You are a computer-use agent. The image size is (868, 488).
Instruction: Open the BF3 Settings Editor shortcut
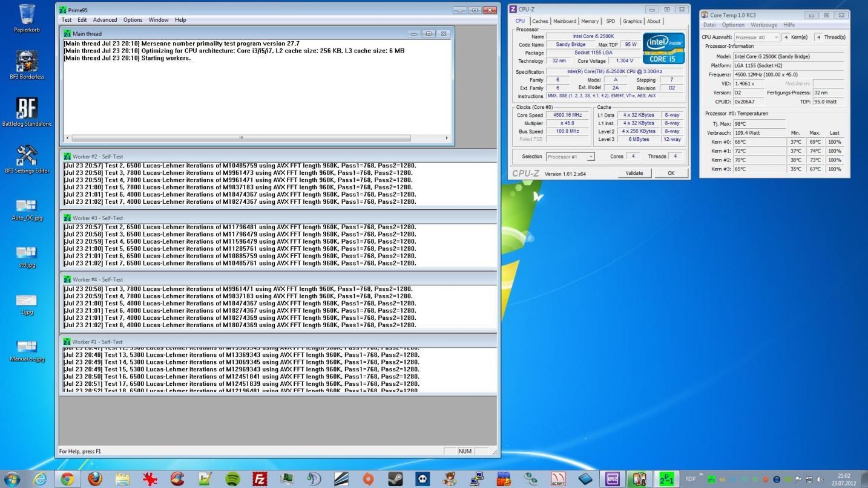click(x=27, y=159)
